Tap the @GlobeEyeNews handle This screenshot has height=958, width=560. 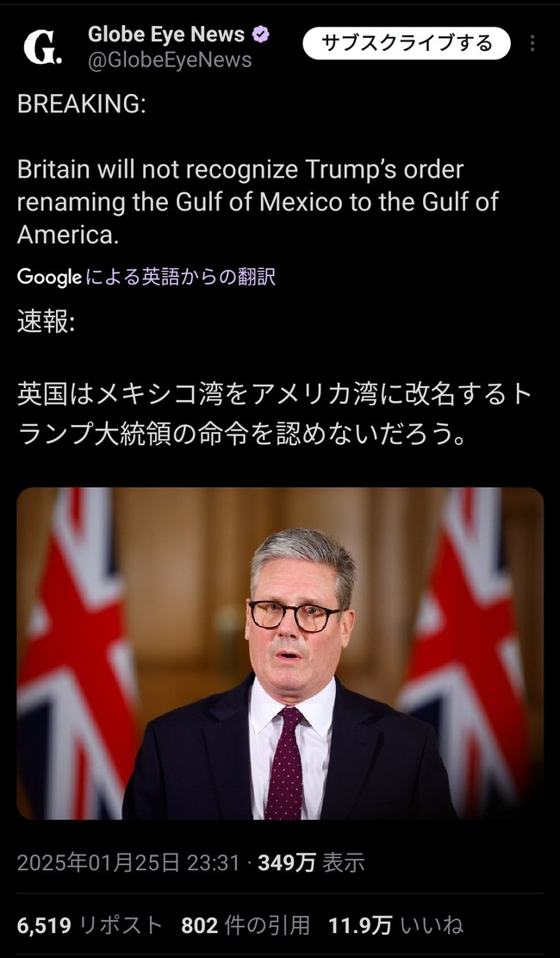170,59
